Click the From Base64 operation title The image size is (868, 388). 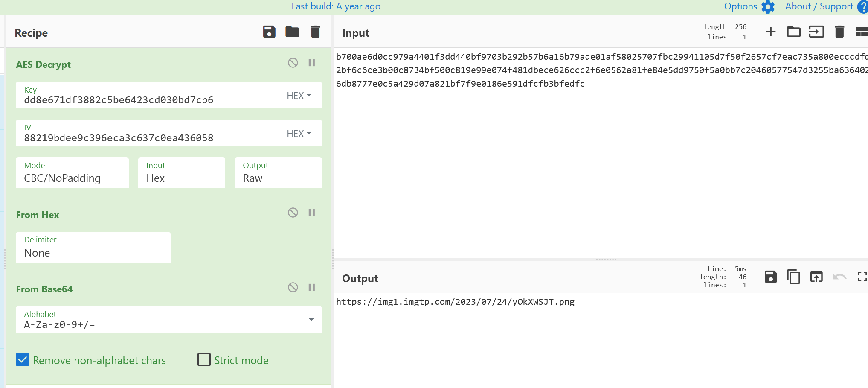(44, 289)
